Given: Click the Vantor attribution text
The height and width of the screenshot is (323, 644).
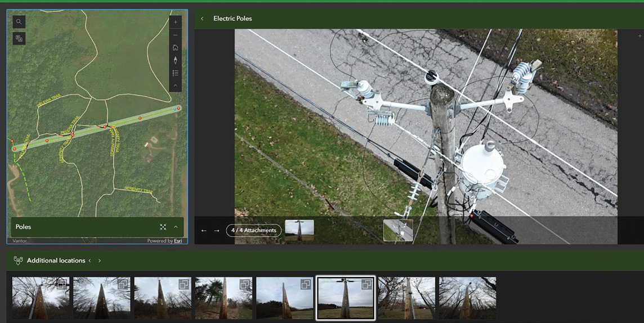Looking at the screenshot, I should tap(20, 241).
